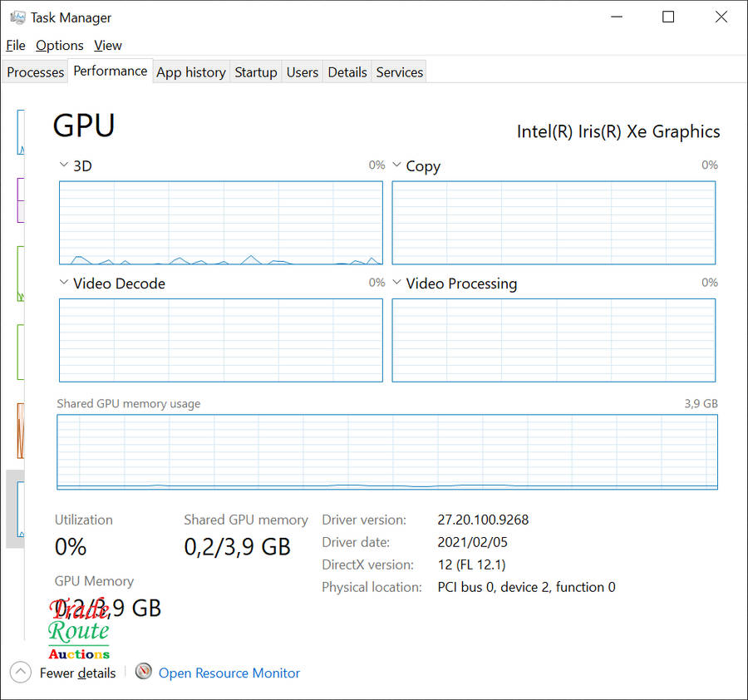Select the orange sidebar performance thumbnail
Viewport: 748px width, 700px height.
click(21, 431)
